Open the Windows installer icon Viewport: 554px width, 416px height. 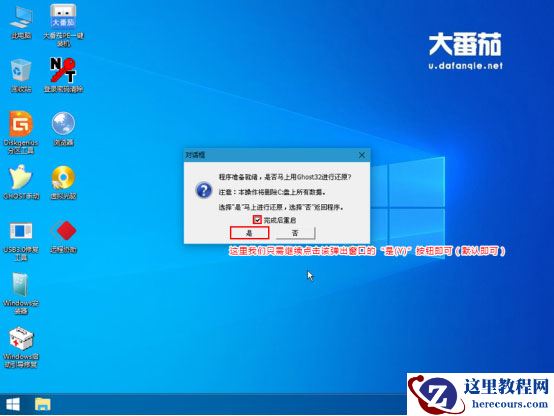coord(21,293)
